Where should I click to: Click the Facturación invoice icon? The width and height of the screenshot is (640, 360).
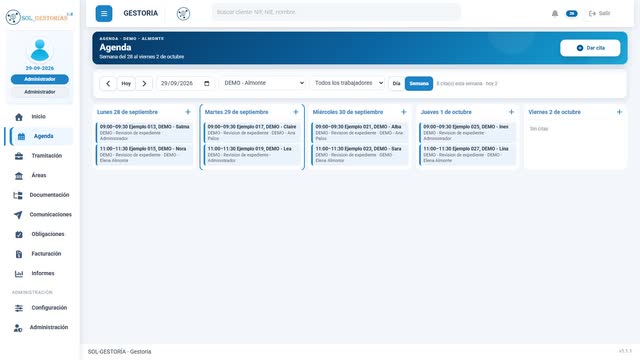click(19, 254)
